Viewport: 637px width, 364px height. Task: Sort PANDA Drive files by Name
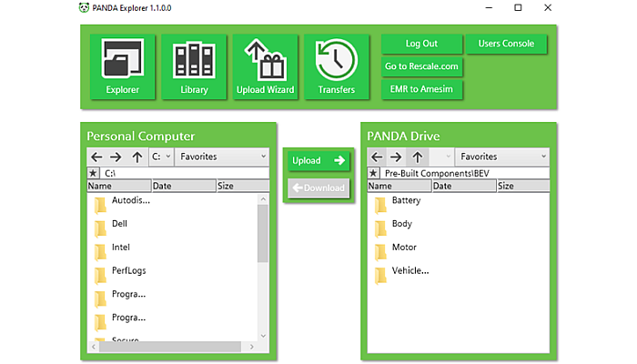pos(399,186)
